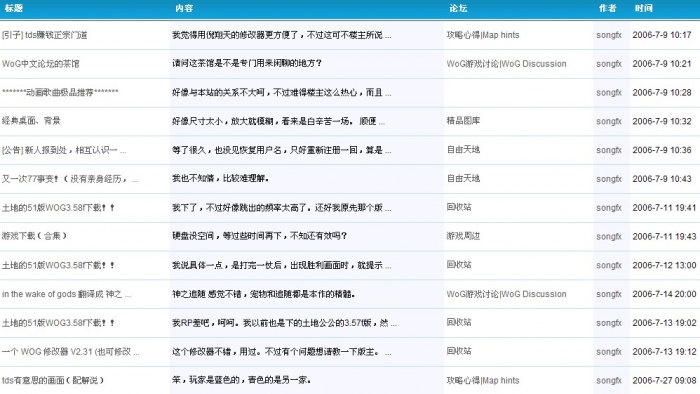Open the reply starting '硬盘没空间'

(259, 236)
